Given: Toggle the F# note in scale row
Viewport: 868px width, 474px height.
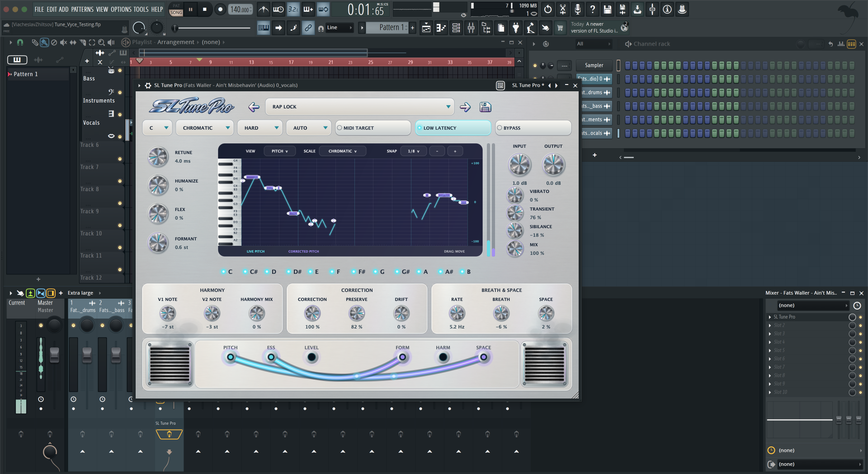Looking at the screenshot, I should click(358, 272).
